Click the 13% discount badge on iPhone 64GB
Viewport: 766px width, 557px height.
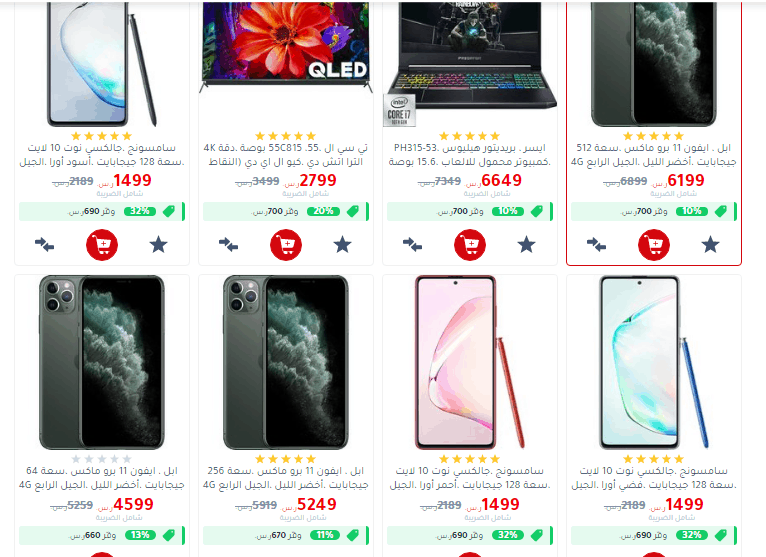141,535
